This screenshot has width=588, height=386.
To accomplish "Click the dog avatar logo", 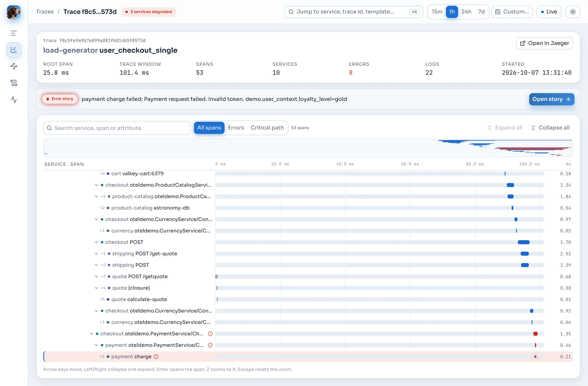I will [14, 12].
